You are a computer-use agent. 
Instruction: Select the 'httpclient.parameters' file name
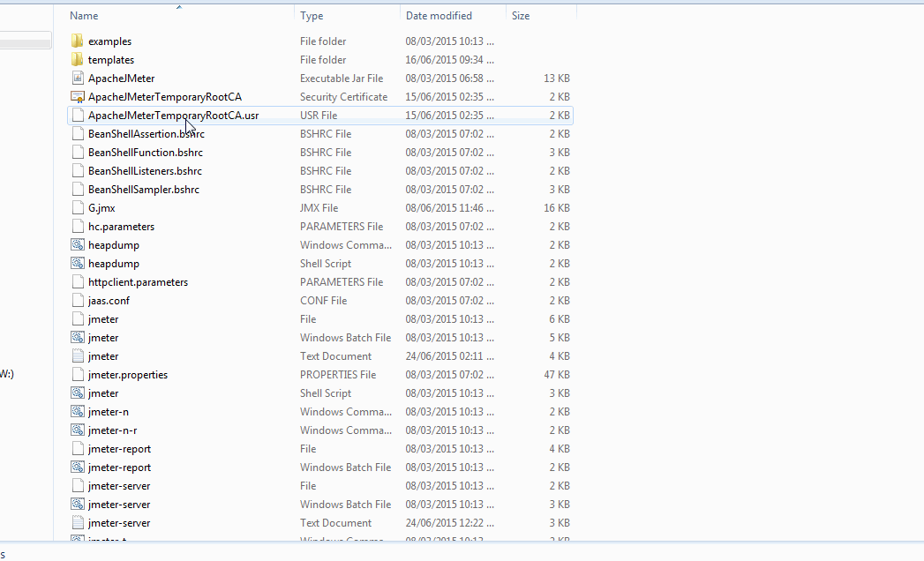(138, 281)
